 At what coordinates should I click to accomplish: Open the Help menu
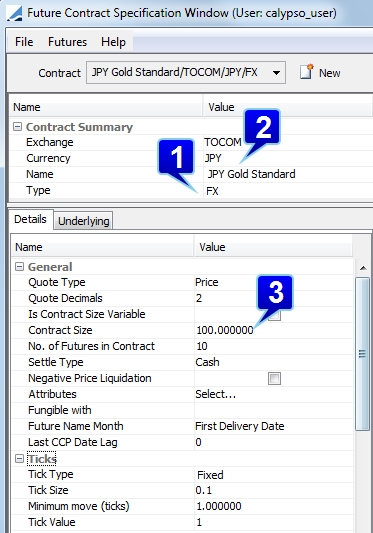tap(113, 42)
